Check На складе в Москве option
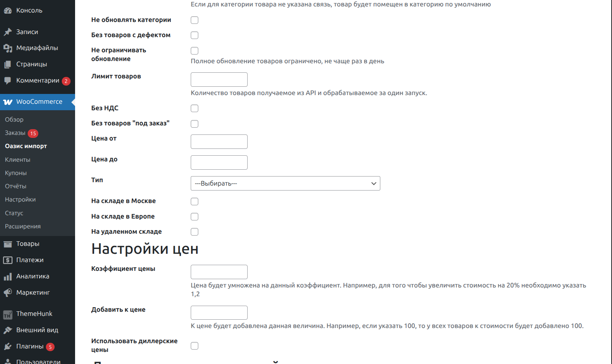Screen dimensions: 612x364 [x=195, y=202]
